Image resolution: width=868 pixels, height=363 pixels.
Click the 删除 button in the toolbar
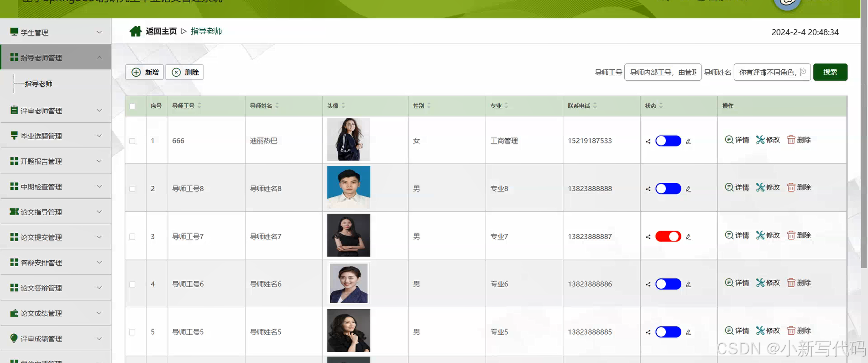click(184, 72)
